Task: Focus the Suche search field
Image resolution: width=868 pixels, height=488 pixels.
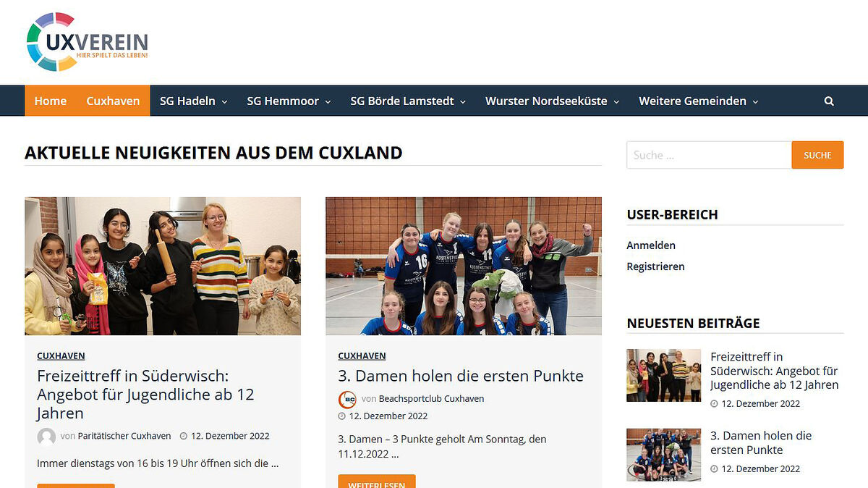Action: (x=709, y=155)
